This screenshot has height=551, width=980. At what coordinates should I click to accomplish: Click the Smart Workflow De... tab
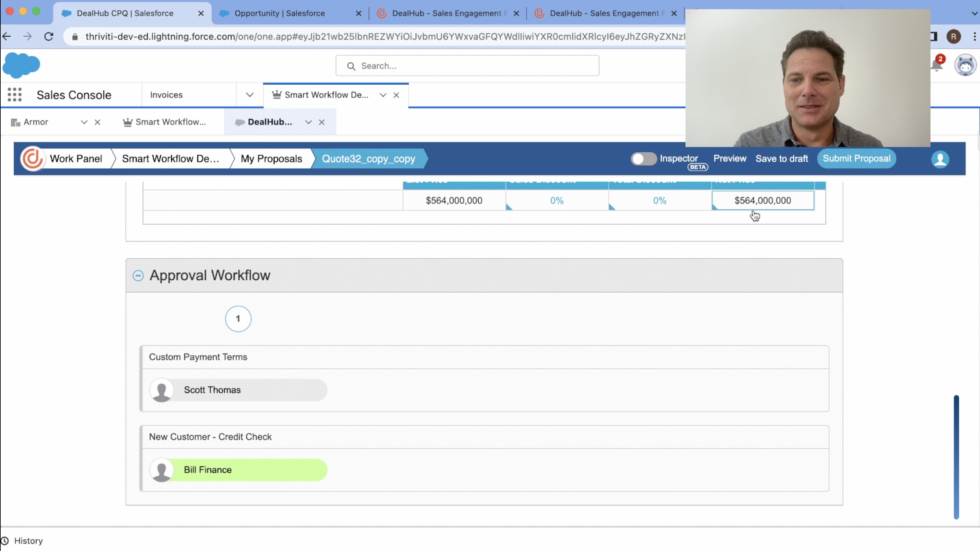(325, 94)
